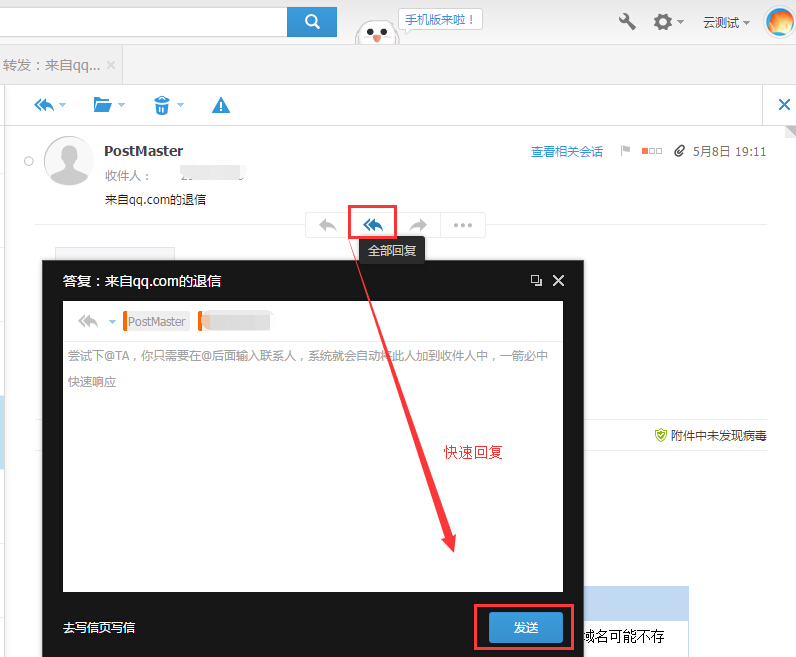The image size is (796, 657).
Task: Open the 云测试 account menu
Action: coord(726,22)
